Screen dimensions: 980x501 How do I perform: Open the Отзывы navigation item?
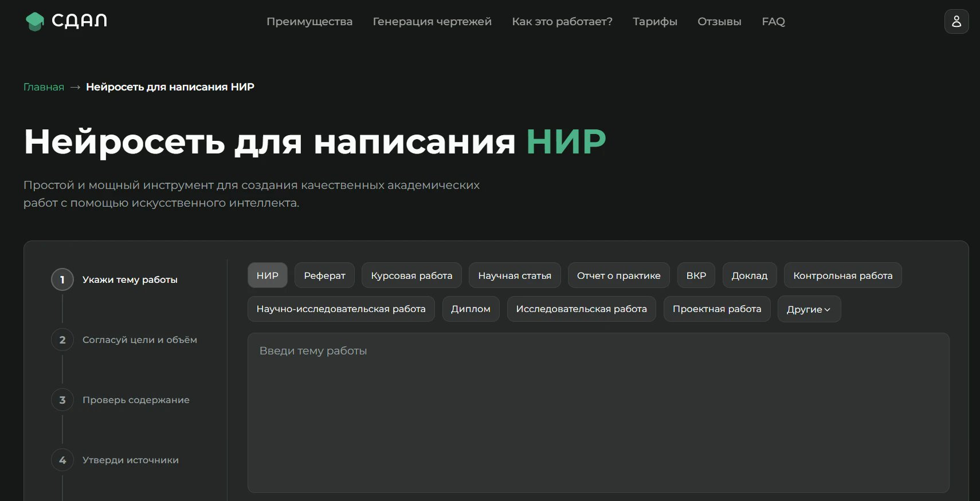point(719,22)
